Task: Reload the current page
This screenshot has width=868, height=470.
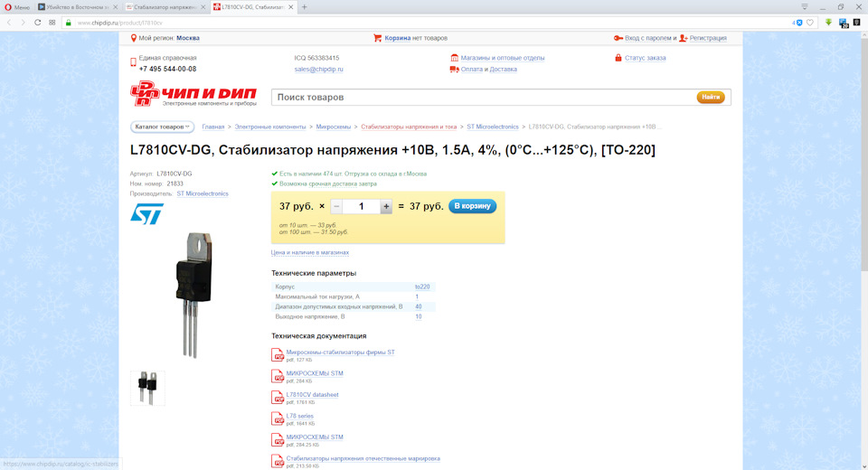Action: tap(38, 23)
